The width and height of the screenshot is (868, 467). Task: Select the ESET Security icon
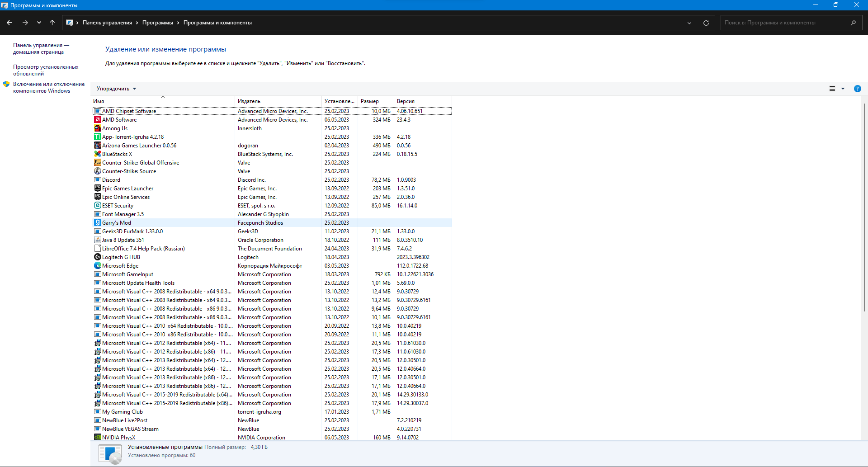click(x=97, y=206)
